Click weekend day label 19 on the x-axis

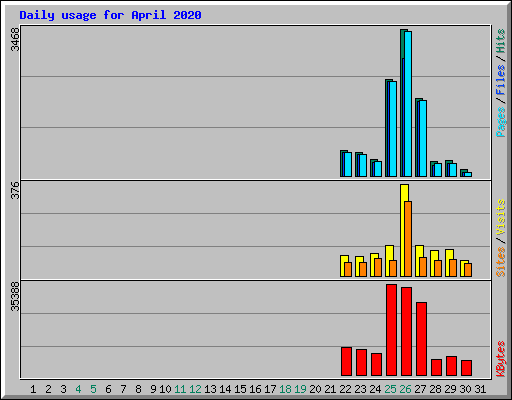coord(300,389)
